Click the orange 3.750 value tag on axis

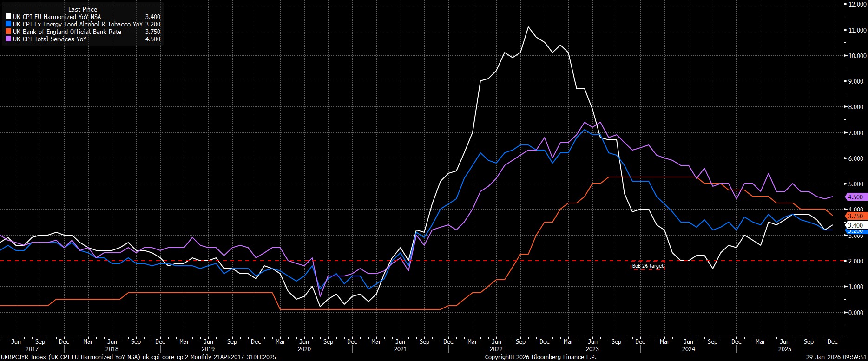[855, 216]
